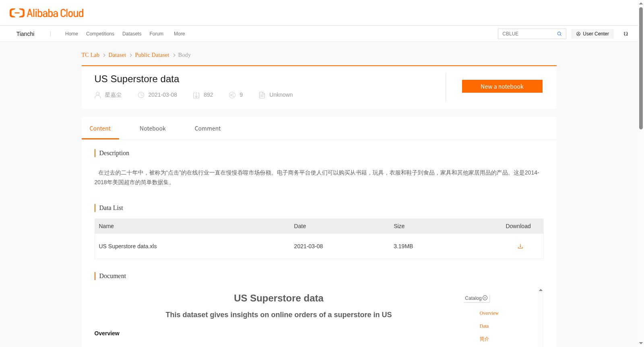Screen dimensions: 644x347
Task: Click the Body breadcrumb item
Action: 184,55
